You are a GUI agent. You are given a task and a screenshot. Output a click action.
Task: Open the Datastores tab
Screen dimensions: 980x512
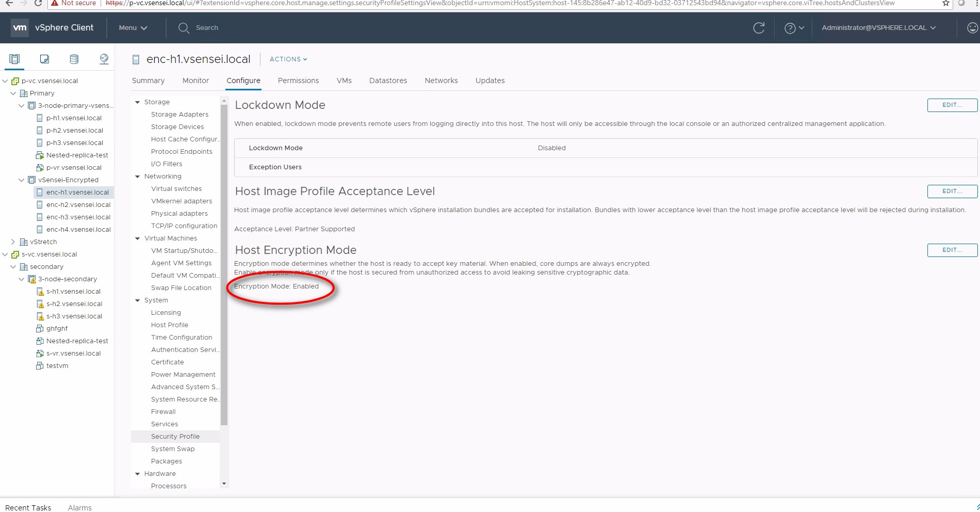(x=388, y=81)
